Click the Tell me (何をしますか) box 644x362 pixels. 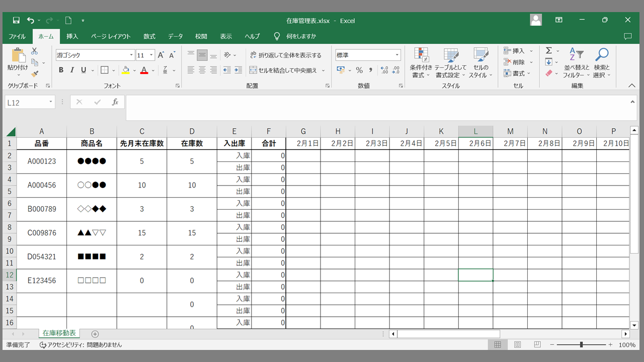295,36
